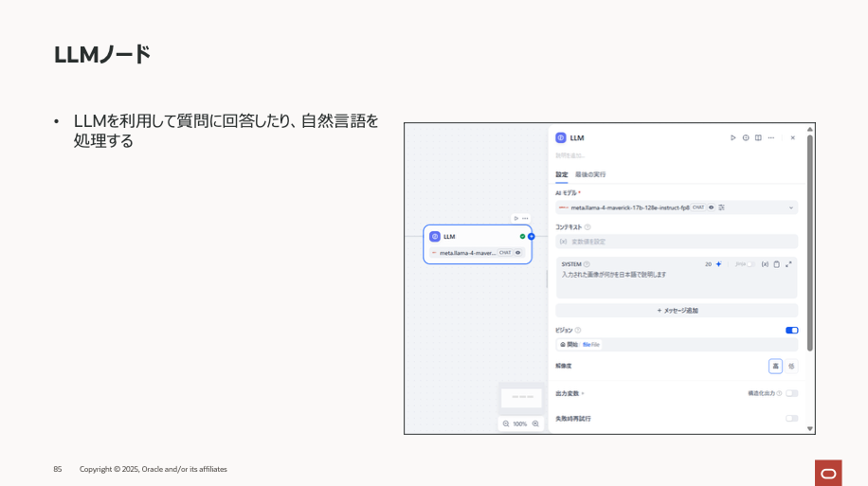868x486 pixels.
Task: Click the eye icon on the canvas LLM node
Action: tap(518, 252)
